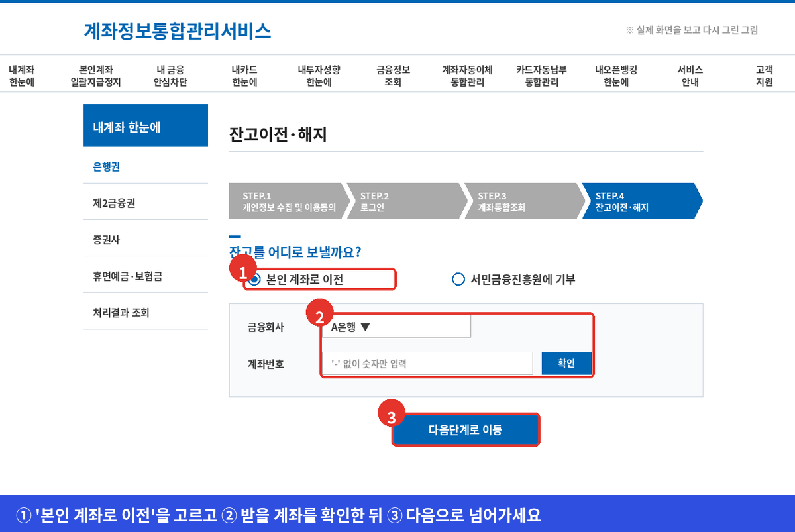Open '처리결과 조회' in the sidebar
The width and height of the screenshot is (795, 532).
pos(146,313)
